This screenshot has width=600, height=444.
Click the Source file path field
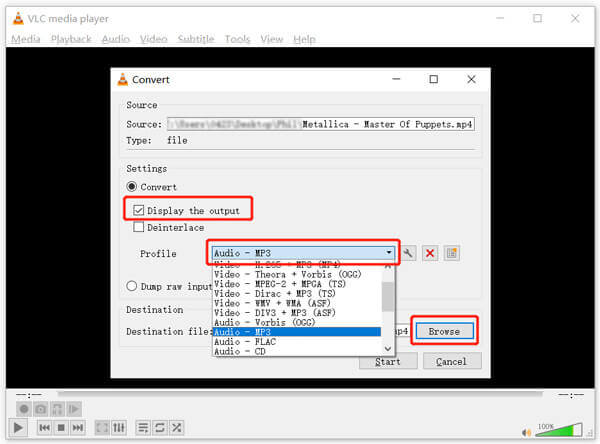click(321, 124)
